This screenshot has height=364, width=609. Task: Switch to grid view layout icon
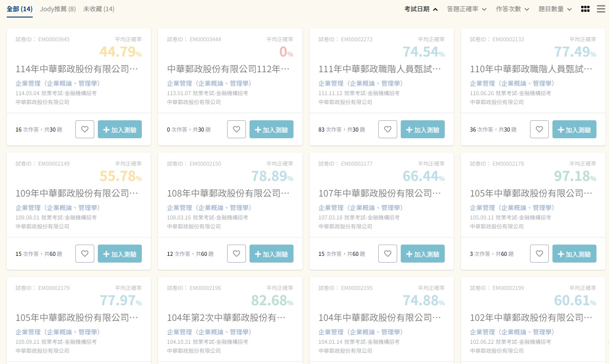coord(585,9)
